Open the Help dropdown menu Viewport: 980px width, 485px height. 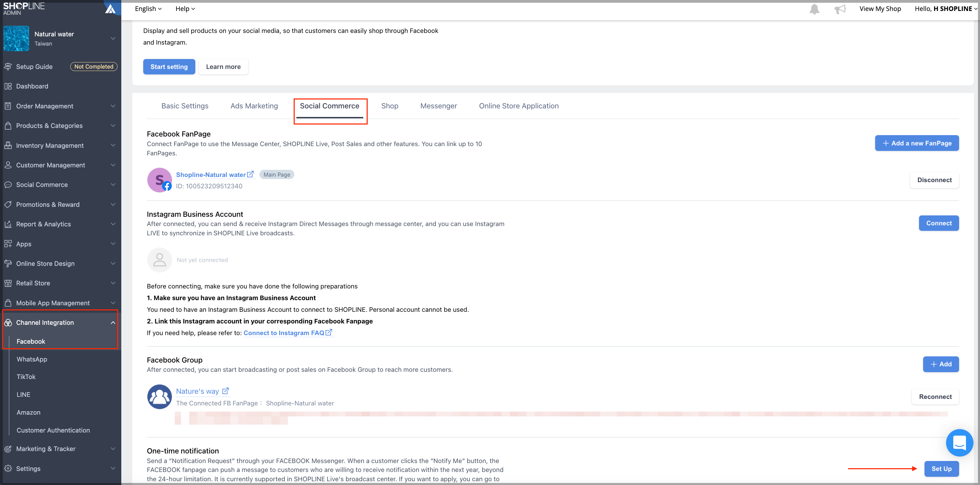pyautogui.click(x=185, y=9)
